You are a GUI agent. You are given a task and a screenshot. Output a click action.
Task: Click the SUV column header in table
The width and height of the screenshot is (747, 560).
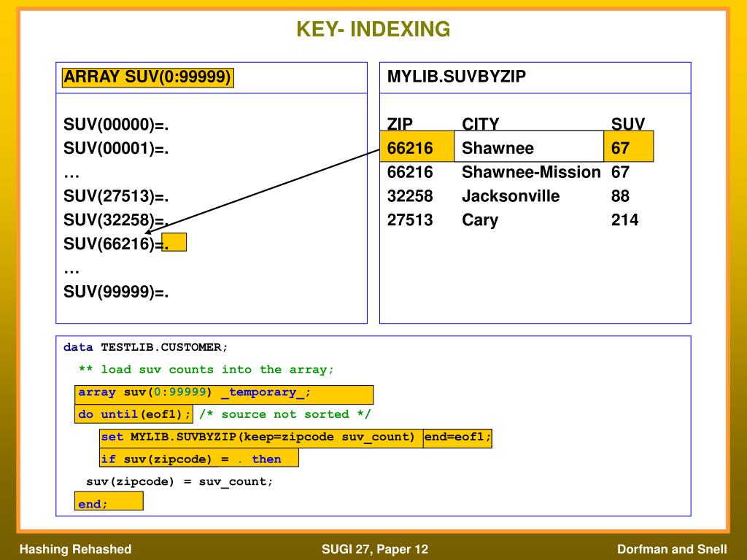(x=628, y=124)
